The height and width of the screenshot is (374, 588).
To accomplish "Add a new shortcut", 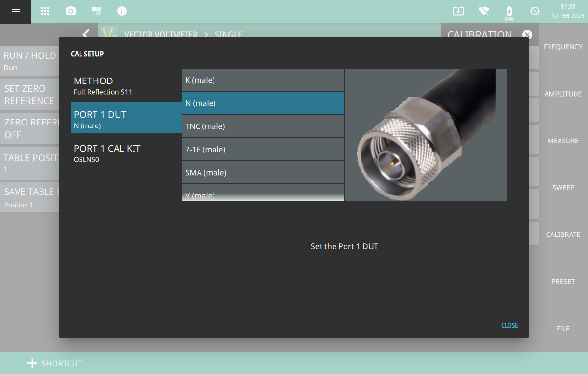I will [54, 363].
